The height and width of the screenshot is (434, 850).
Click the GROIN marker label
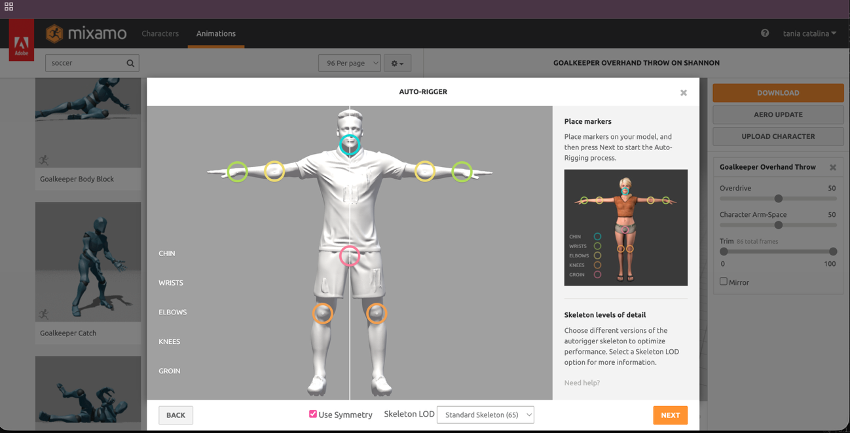pos(169,371)
